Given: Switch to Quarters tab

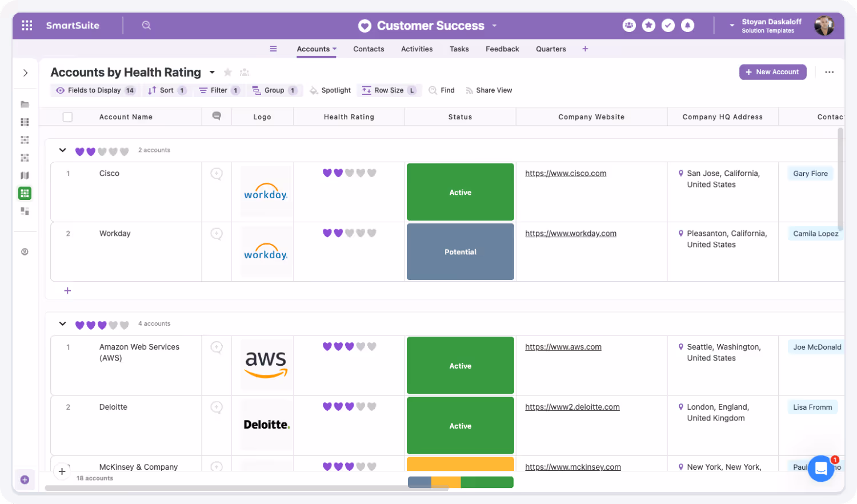Looking at the screenshot, I should point(551,49).
